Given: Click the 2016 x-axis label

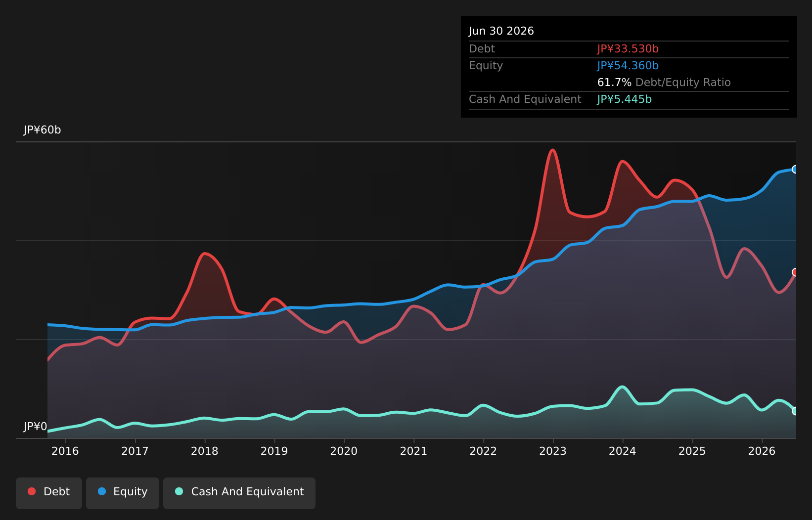Looking at the screenshot, I should (65, 451).
